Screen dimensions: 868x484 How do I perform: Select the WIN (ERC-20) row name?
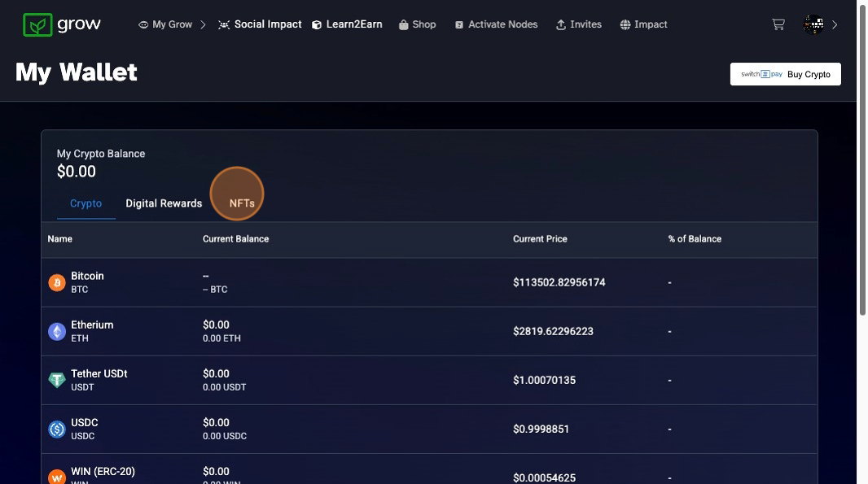point(103,471)
